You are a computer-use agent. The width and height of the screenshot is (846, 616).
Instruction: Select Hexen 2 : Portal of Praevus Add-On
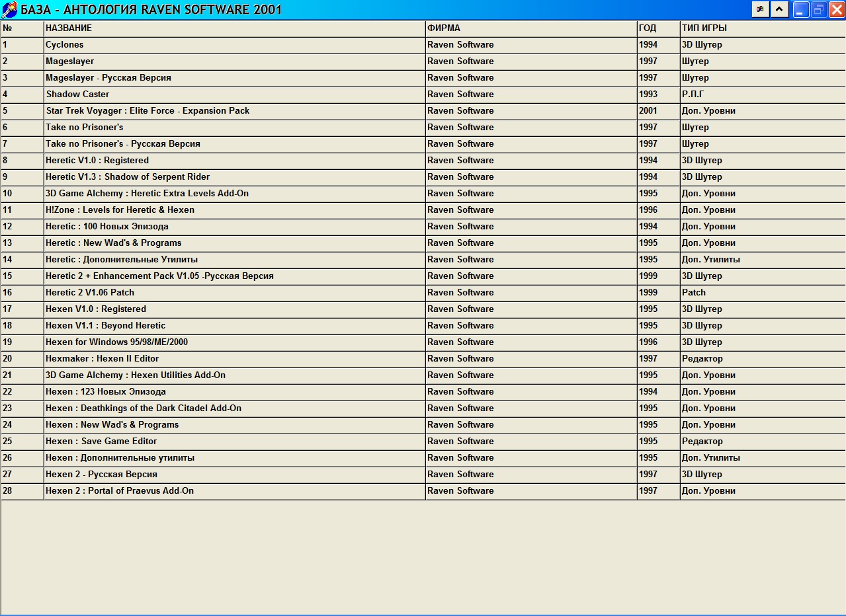coord(120,491)
